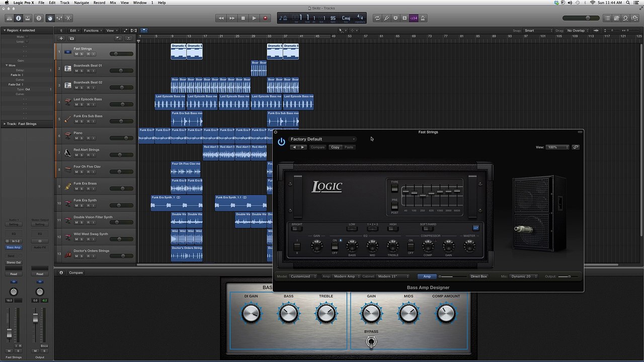The width and height of the screenshot is (644, 362).
Task: Open the Factory Default preset dropdown
Action: coord(322,139)
